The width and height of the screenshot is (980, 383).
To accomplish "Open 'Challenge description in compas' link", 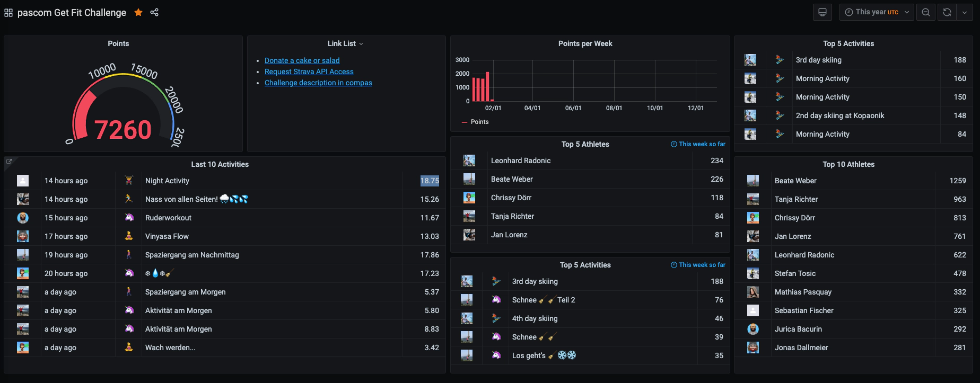I will click(318, 83).
